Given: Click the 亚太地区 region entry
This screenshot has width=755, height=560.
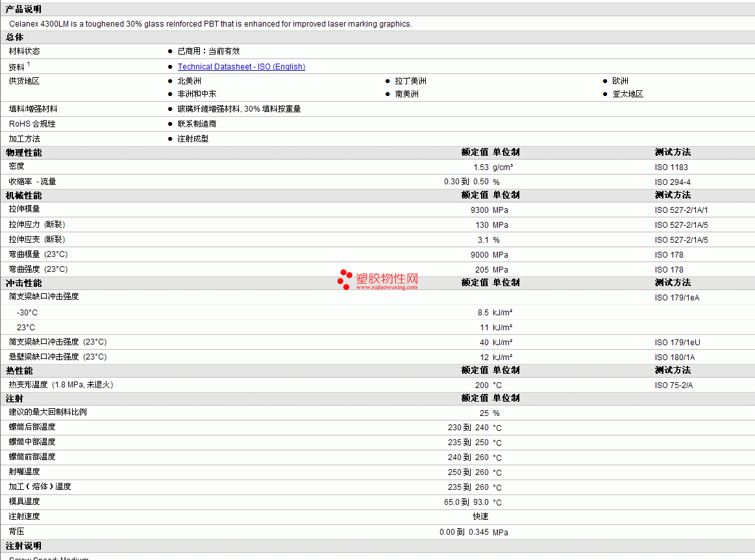Looking at the screenshot, I should (x=628, y=94).
